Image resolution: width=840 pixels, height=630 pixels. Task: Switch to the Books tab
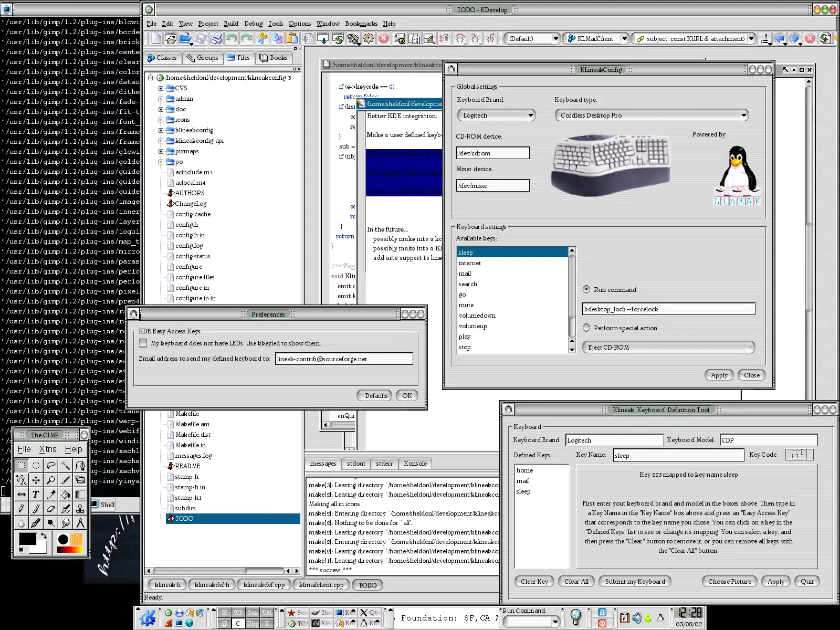274,58
